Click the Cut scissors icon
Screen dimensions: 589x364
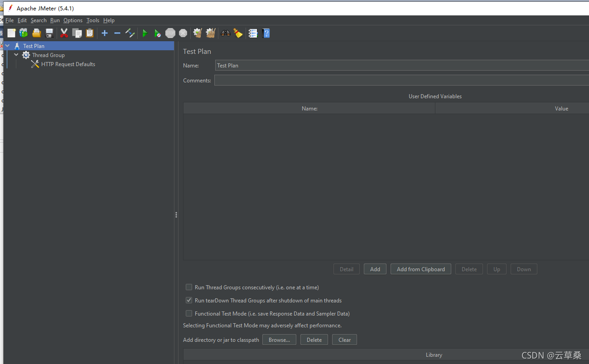point(64,33)
